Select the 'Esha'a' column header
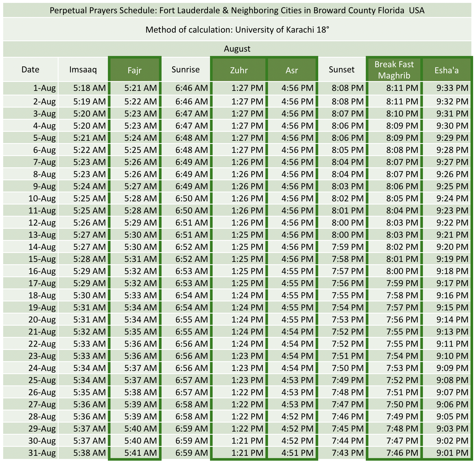The width and height of the screenshot is (476, 465). click(x=447, y=70)
